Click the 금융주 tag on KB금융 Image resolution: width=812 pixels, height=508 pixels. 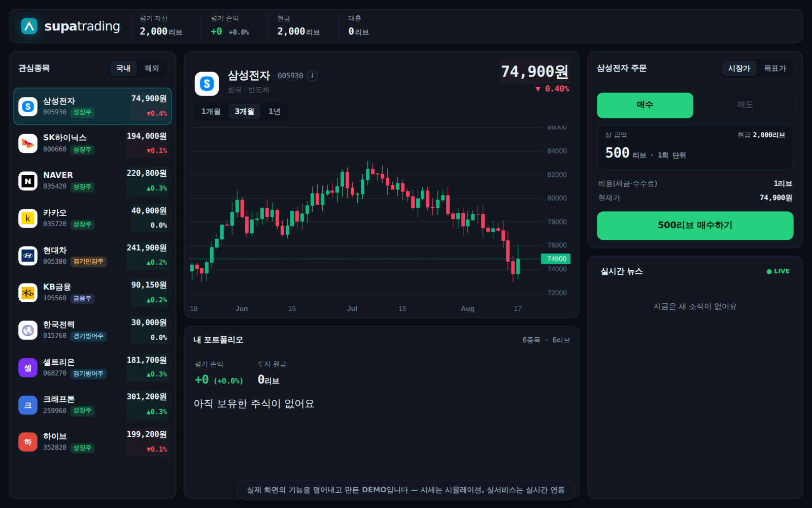(x=82, y=299)
